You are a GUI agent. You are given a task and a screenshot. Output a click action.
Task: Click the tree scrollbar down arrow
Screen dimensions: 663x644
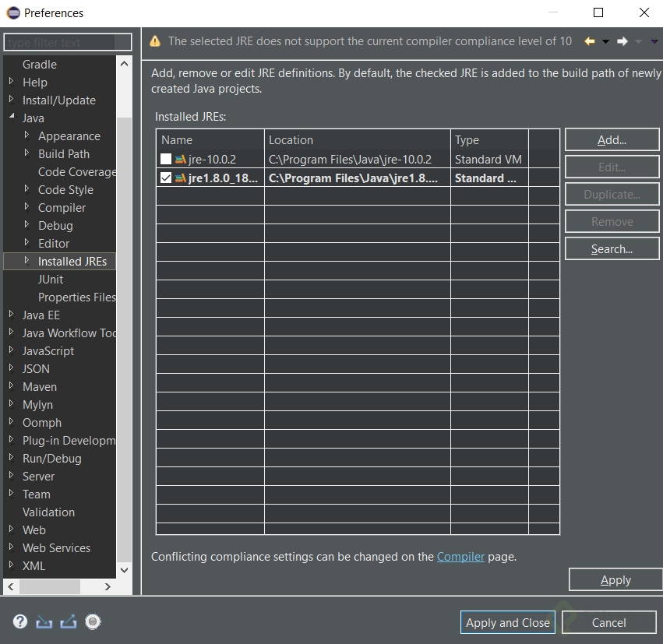124,570
